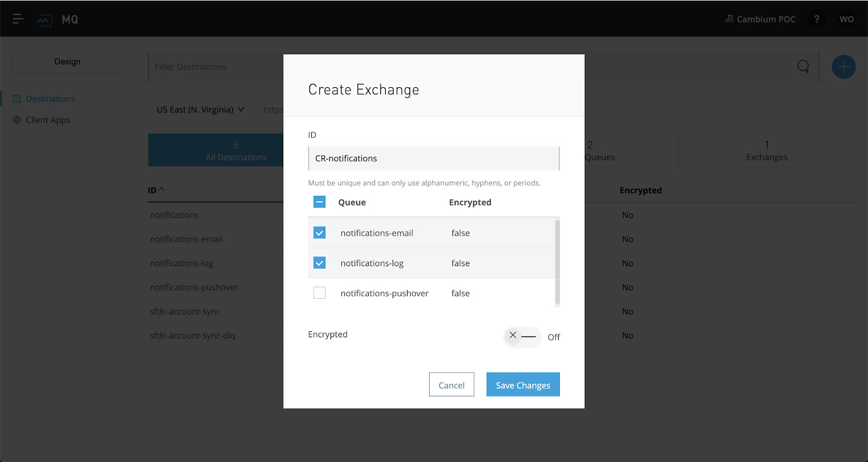Uncheck the notifications-email queue checkbox
Screen dimensions: 868x462
coord(320,233)
